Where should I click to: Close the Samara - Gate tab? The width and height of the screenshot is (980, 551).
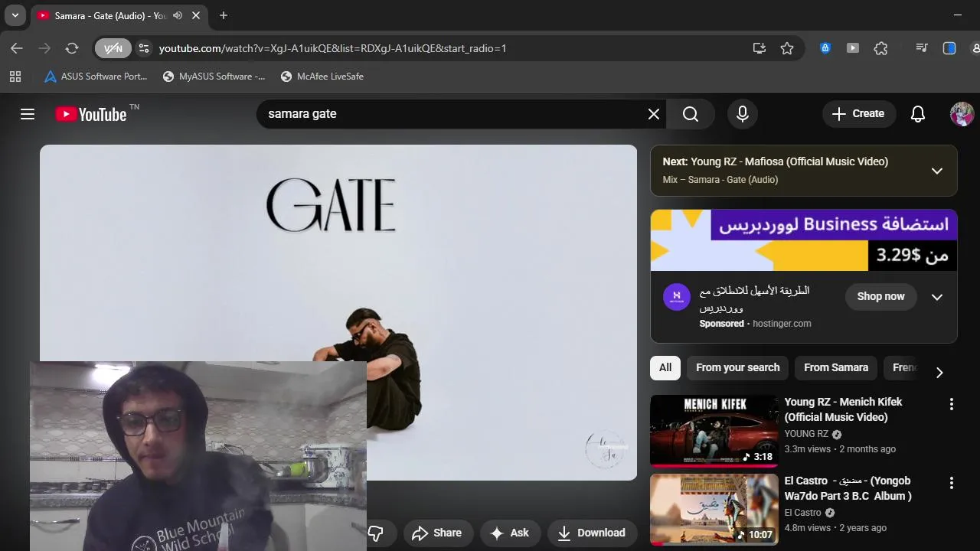196,15
